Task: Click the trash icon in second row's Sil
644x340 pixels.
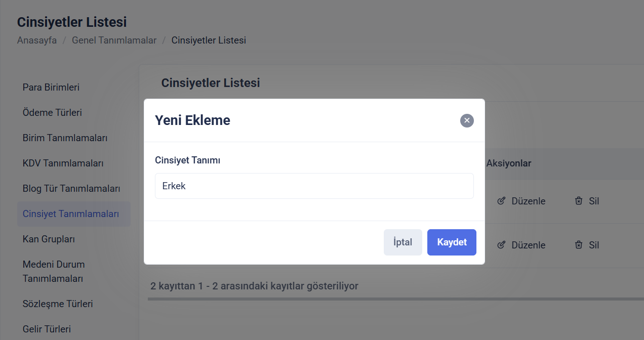Action: (x=579, y=245)
